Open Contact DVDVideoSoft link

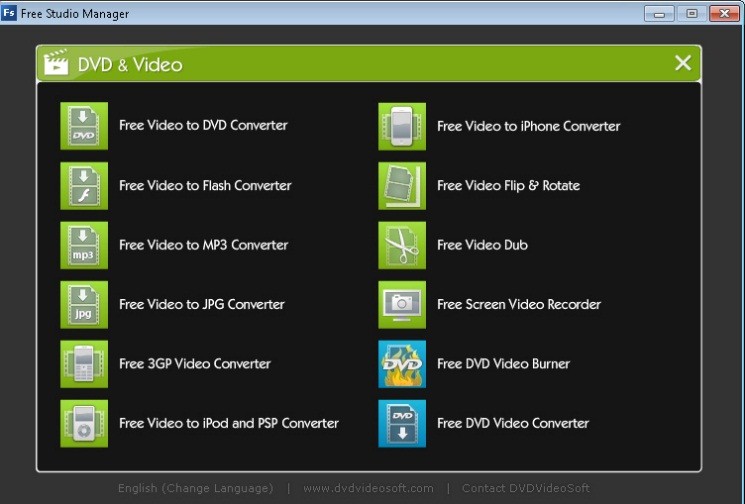pyautogui.click(x=526, y=488)
